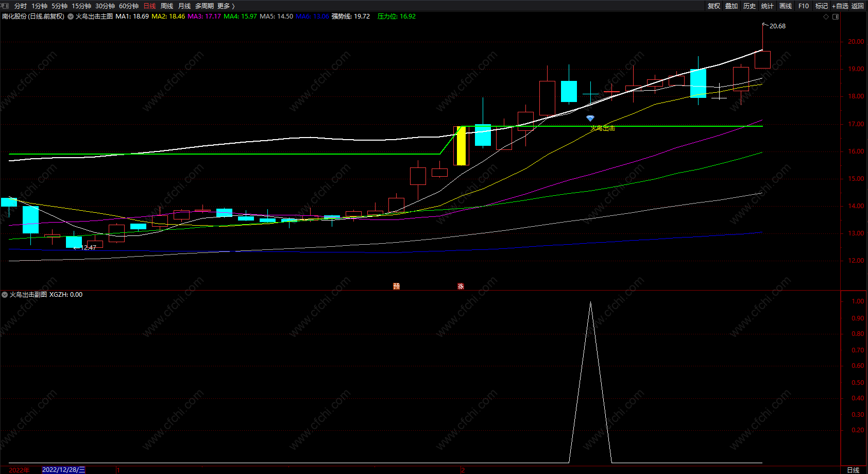Image resolution: width=868 pixels, height=474 pixels.
Task: Switch to 分时 intraday view
Action: coord(21,6)
